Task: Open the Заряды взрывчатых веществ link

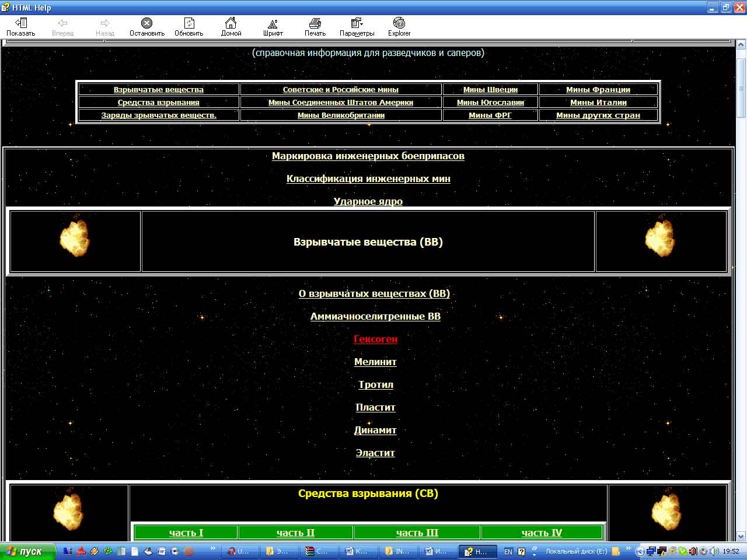Action: pos(159,115)
